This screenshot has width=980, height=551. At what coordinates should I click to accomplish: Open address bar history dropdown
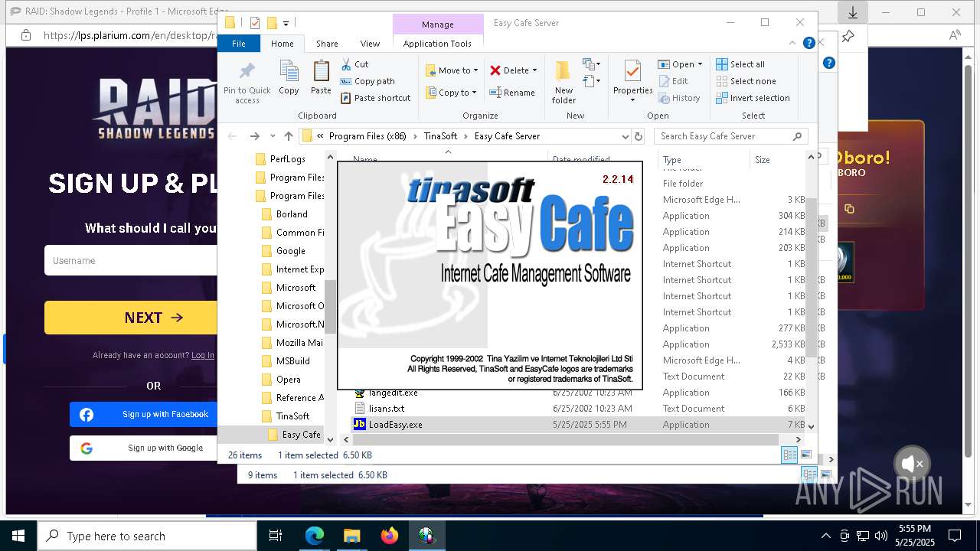click(625, 136)
